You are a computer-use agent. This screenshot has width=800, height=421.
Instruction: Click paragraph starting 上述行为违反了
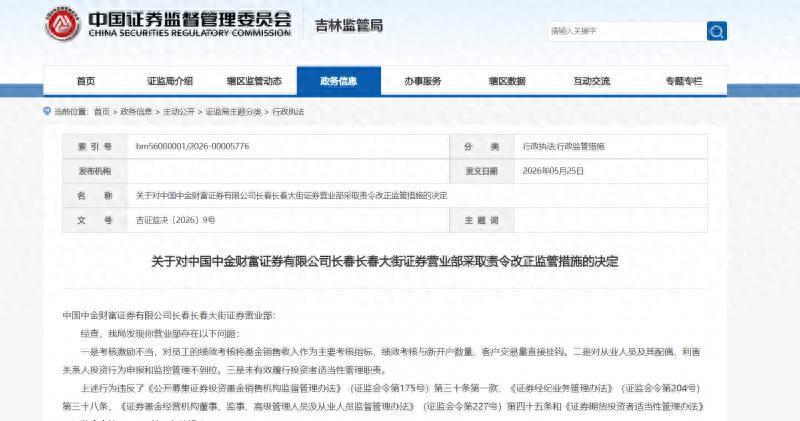coord(383,397)
